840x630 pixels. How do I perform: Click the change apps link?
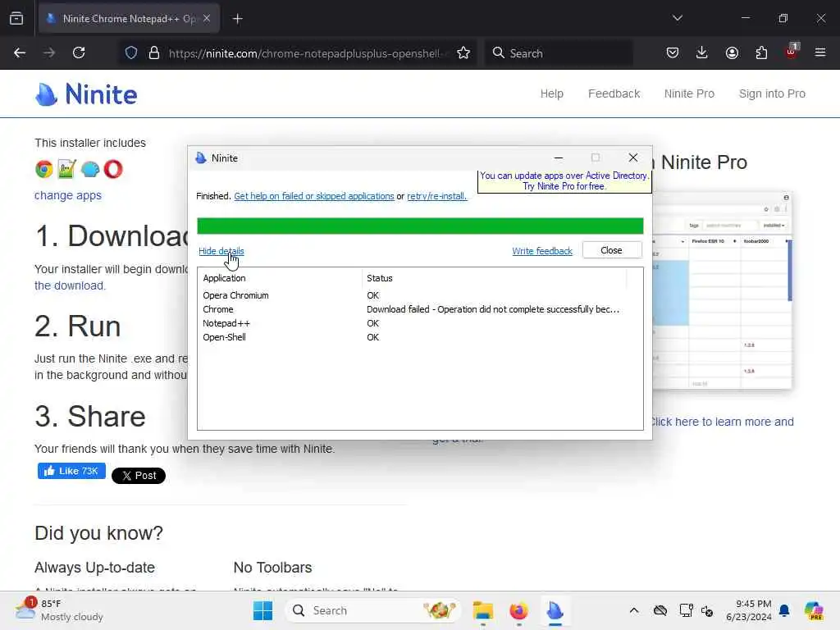[x=68, y=195]
